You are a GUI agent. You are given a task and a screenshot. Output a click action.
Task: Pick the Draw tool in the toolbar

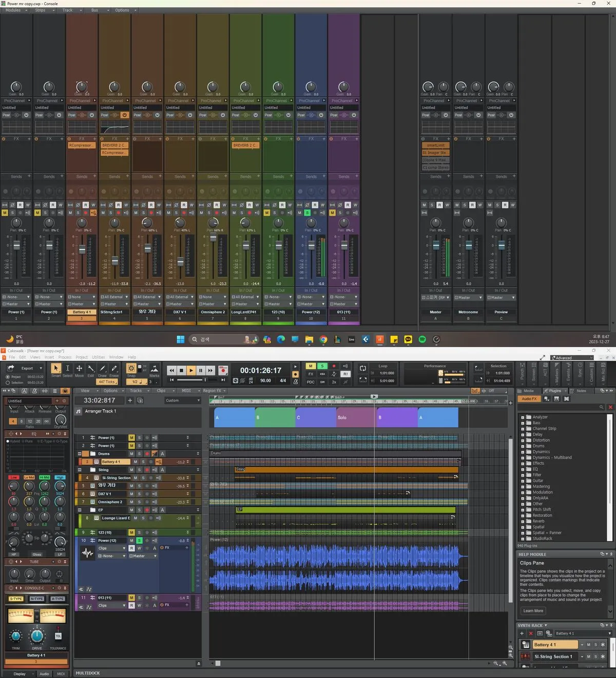[x=103, y=369]
